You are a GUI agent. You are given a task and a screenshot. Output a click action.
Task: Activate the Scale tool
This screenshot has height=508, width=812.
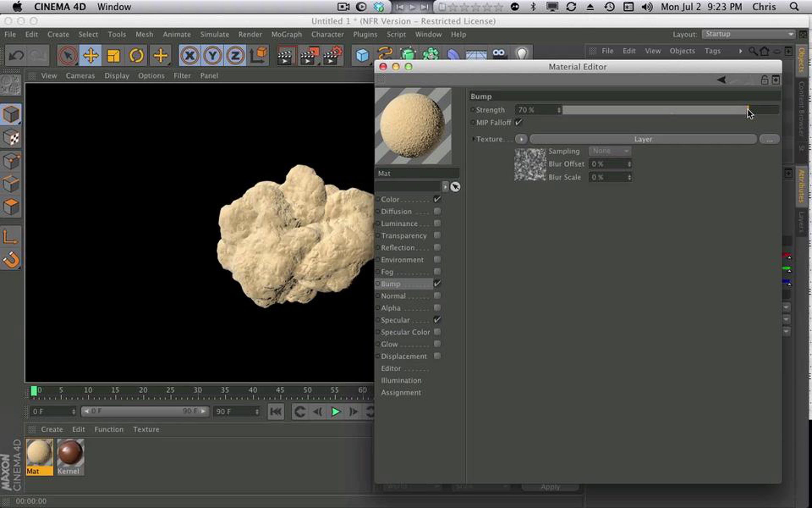coord(114,55)
